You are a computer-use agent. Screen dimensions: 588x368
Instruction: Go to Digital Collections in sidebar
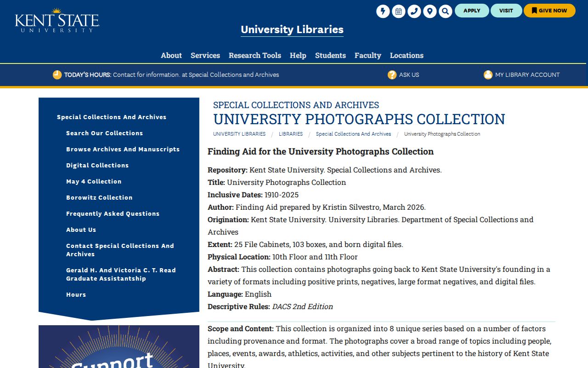[97, 165]
